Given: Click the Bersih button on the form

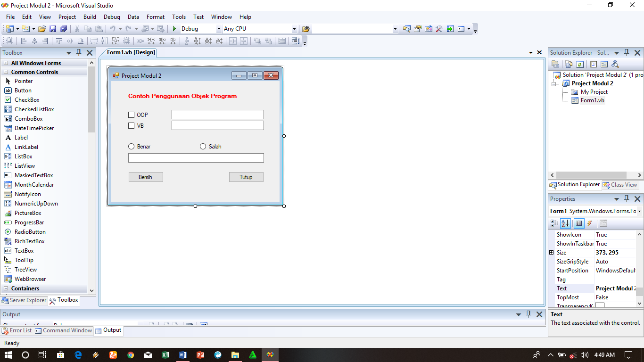Looking at the screenshot, I should click(146, 177).
